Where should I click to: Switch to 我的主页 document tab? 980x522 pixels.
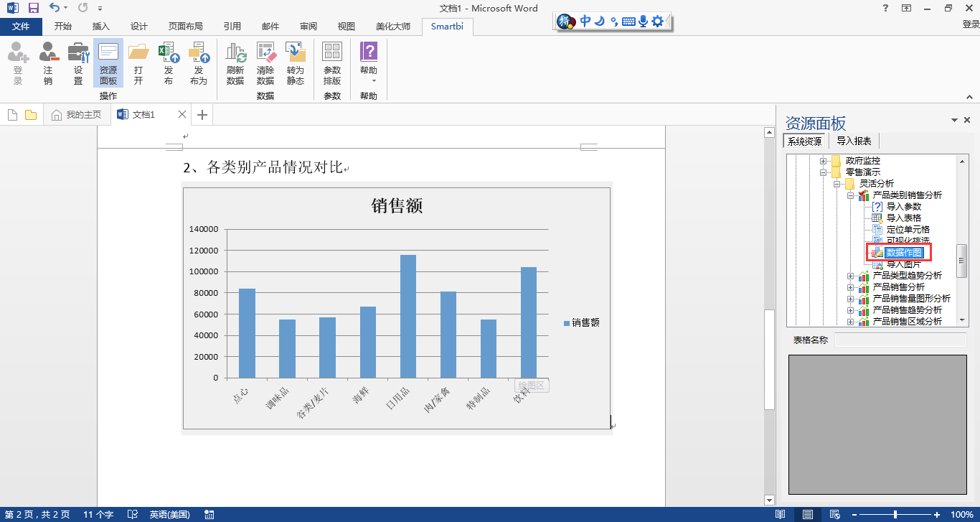point(77,115)
